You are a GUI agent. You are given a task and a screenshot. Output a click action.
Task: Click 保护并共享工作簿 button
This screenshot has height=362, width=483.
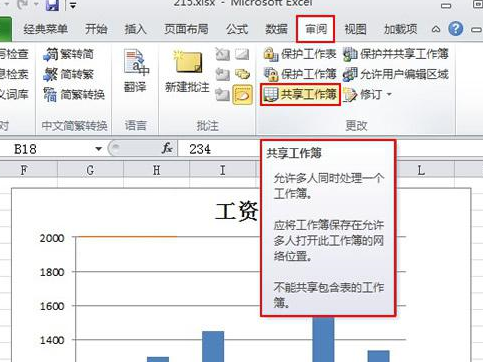pos(396,54)
